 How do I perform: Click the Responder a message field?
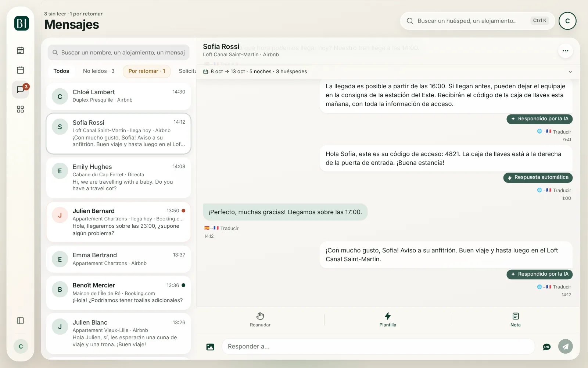pos(378,346)
